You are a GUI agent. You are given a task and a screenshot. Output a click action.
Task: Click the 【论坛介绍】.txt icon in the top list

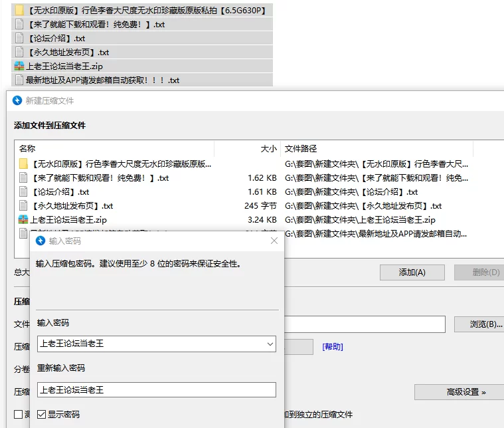pyautogui.click(x=19, y=39)
